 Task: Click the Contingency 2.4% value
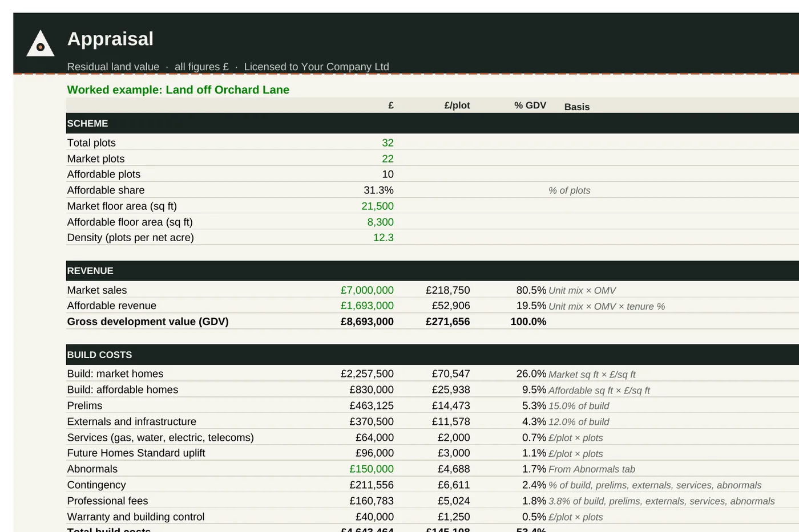[534, 485]
